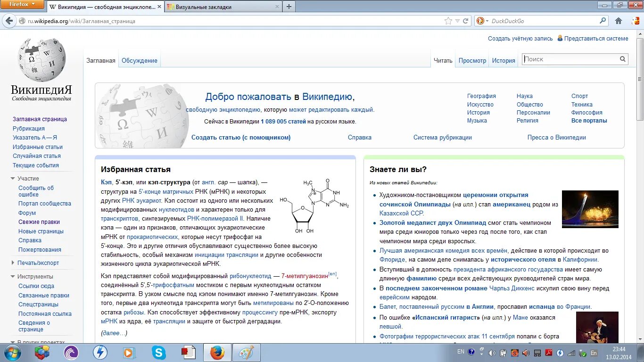Open the (далее…) link of featured article
Screen dimensions: 644x362
pos(114,333)
